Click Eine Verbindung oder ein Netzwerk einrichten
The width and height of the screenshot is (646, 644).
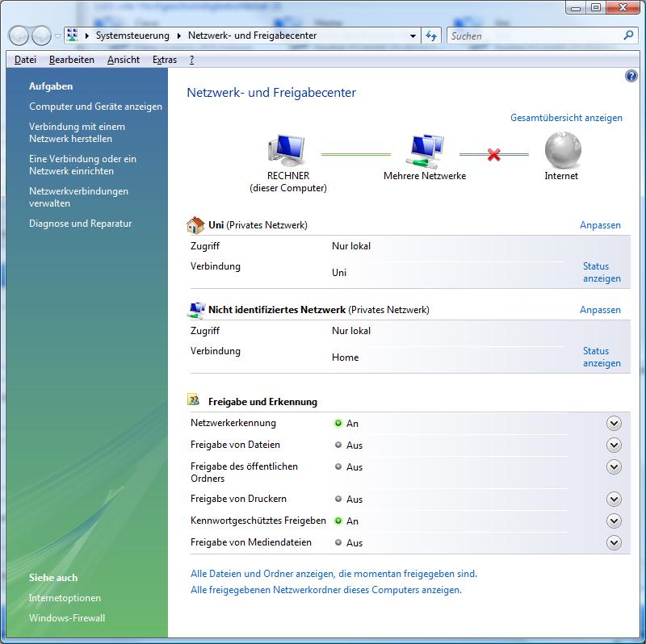[x=82, y=165]
